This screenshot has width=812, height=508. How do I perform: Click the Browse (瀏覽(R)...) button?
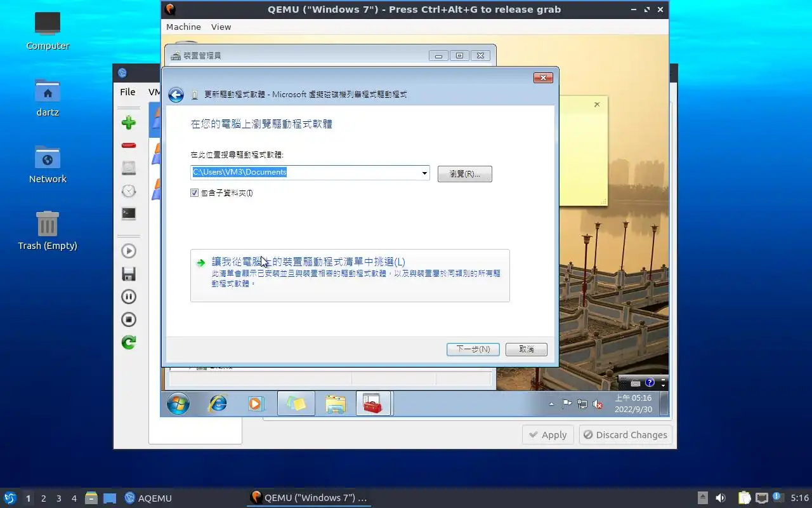pyautogui.click(x=465, y=173)
